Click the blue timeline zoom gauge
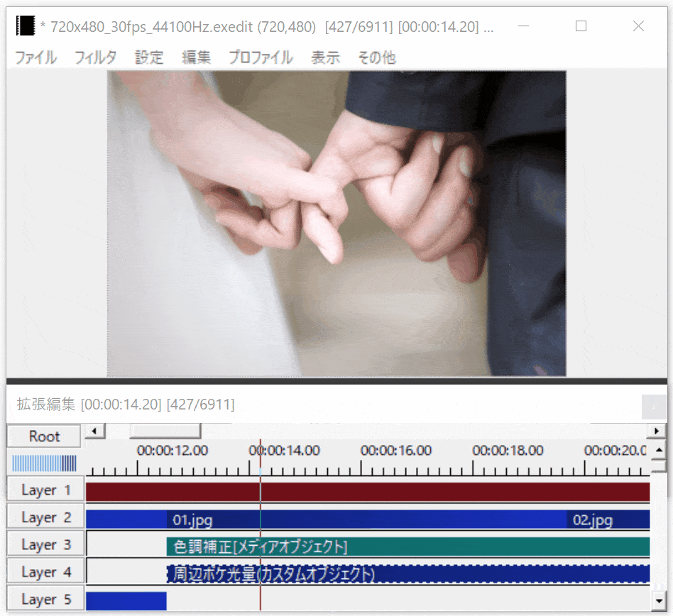Image resolution: width=673 pixels, height=616 pixels. point(44,463)
